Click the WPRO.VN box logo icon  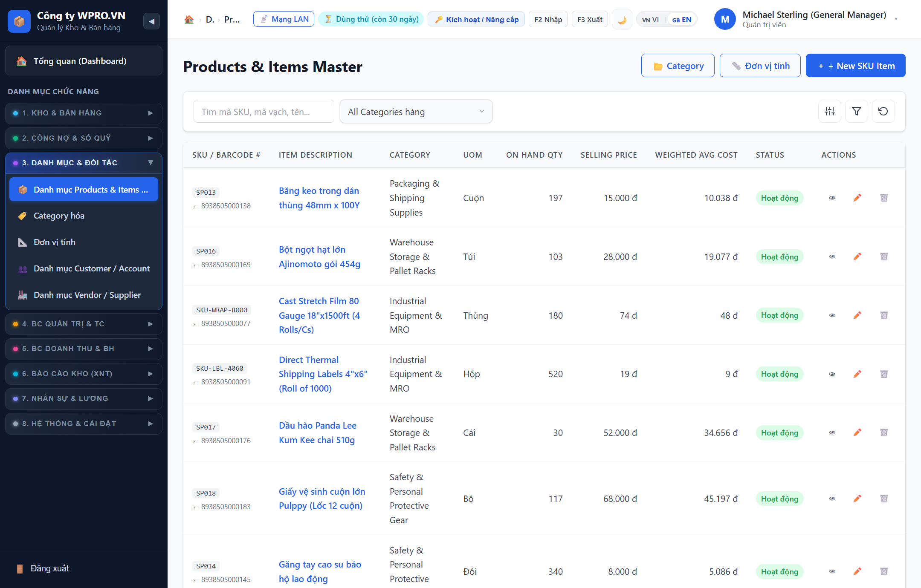click(x=19, y=21)
